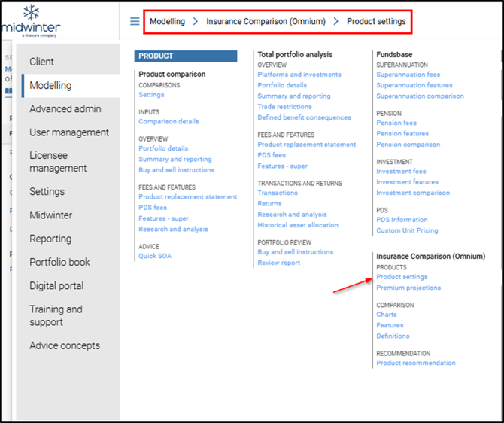Open Platforms and investments link
Viewport: 504px width, 423px height.
[299, 75]
